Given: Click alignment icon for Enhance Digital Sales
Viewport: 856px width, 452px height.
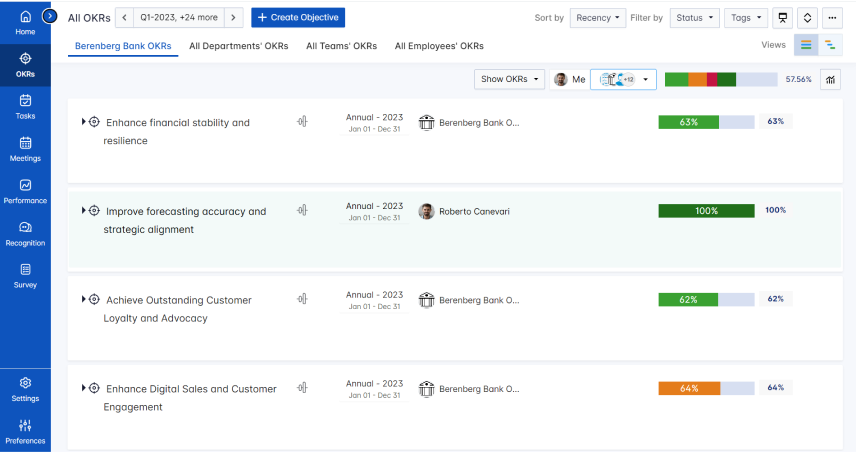Looking at the screenshot, I should pos(302,388).
